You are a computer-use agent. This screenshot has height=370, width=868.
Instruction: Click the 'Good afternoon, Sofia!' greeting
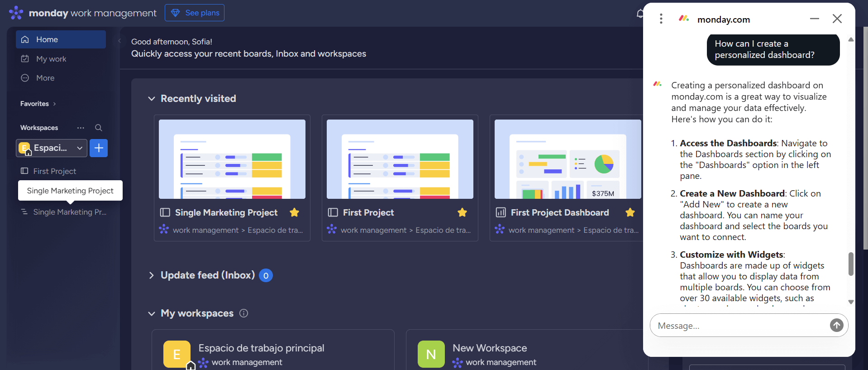[172, 42]
